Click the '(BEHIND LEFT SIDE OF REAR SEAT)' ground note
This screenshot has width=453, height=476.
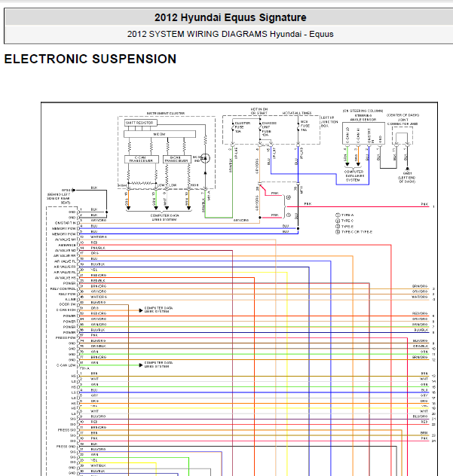point(59,198)
